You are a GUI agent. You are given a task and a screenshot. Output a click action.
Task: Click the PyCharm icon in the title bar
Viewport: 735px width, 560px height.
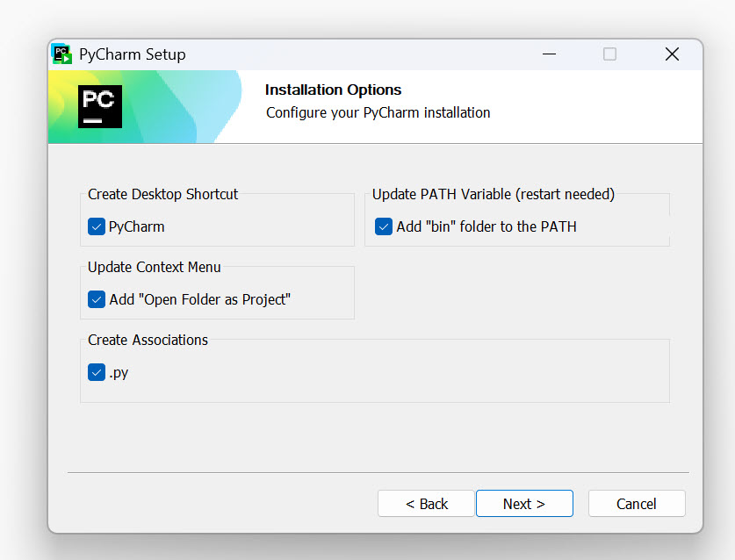61,54
